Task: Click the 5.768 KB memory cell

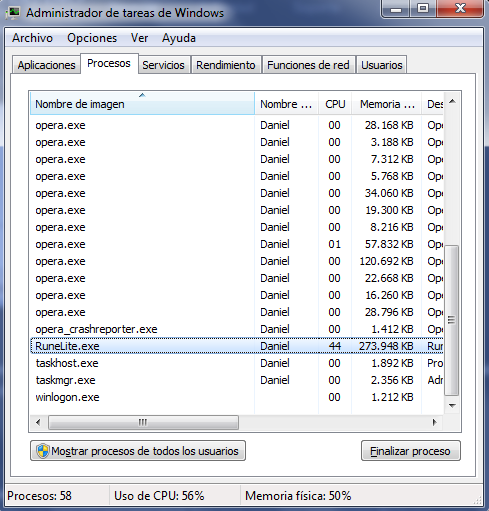Action: point(392,176)
